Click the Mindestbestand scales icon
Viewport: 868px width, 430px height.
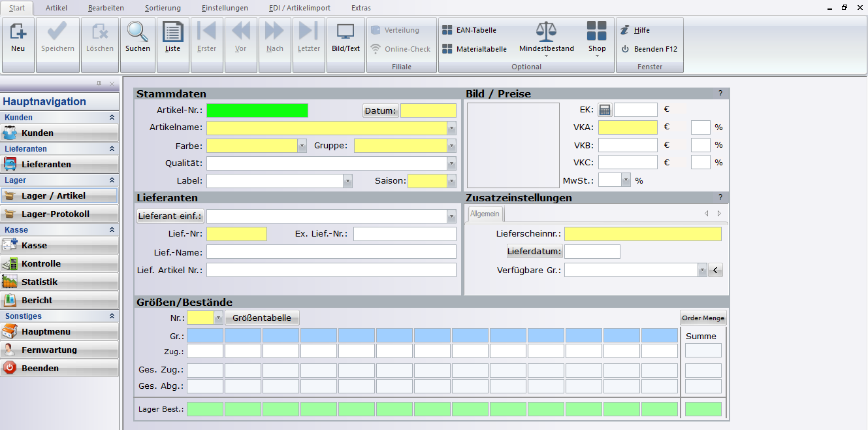pos(546,33)
